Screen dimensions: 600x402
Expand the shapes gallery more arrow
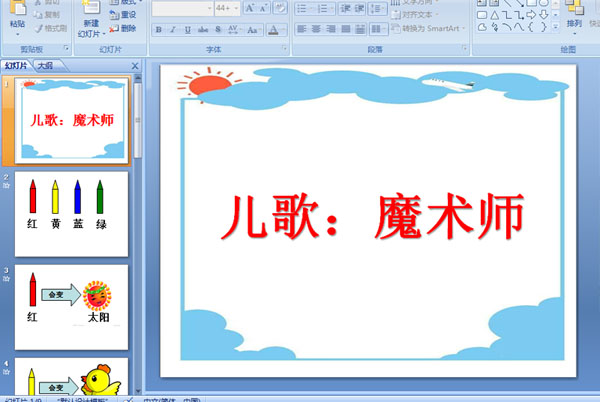coord(553,28)
